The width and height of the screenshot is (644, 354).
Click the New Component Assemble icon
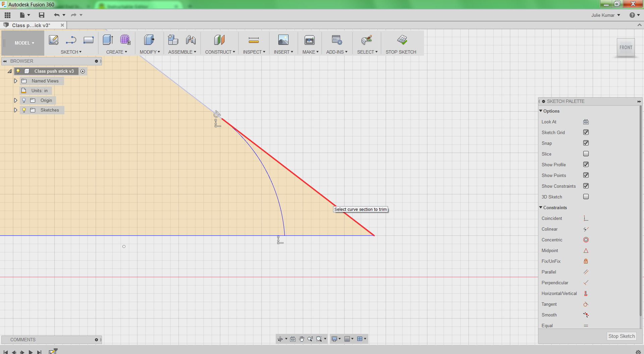[x=173, y=40]
